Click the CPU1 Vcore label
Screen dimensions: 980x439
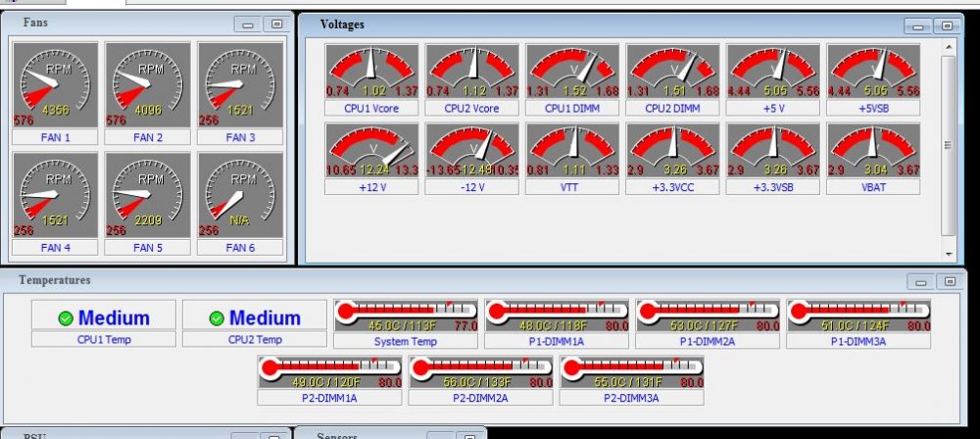371,108
